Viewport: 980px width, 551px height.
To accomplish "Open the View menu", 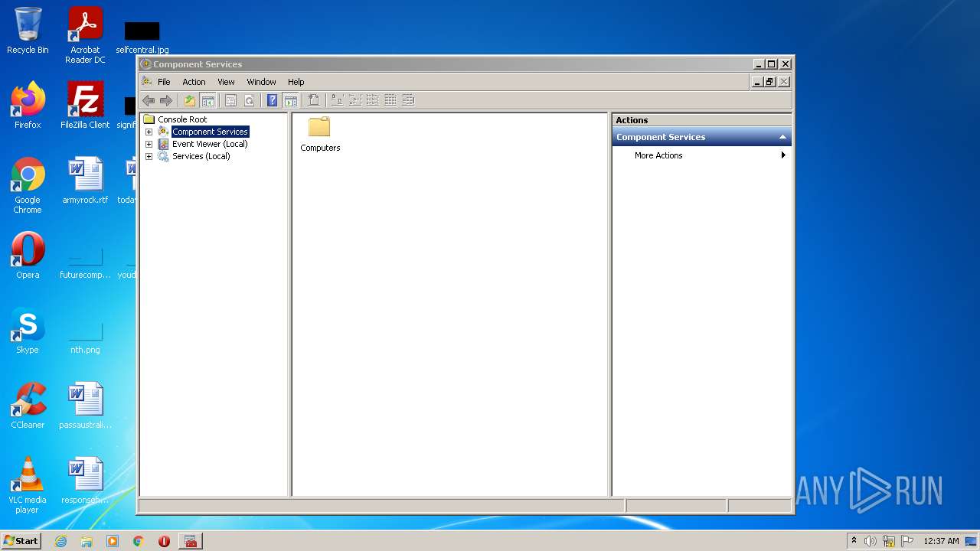I will click(226, 82).
